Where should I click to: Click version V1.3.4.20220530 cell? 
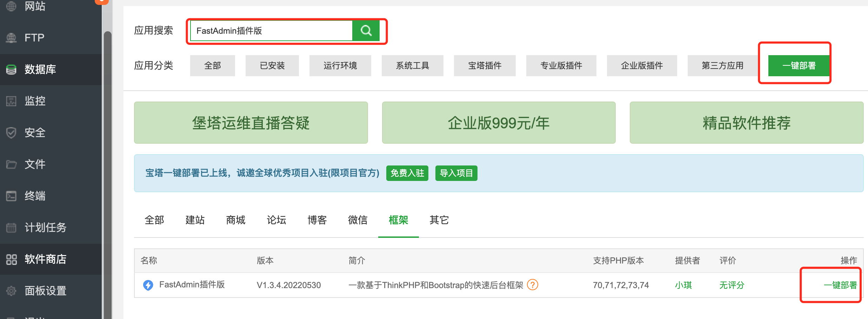(289, 285)
